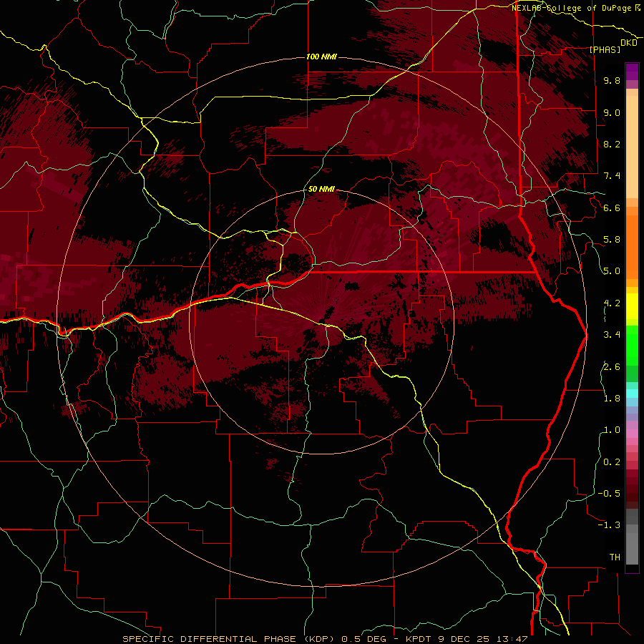The height and width of the screenshot is (644, 644).
Task: Click the 1.0 scale value
Action: [x=612, y=430]
